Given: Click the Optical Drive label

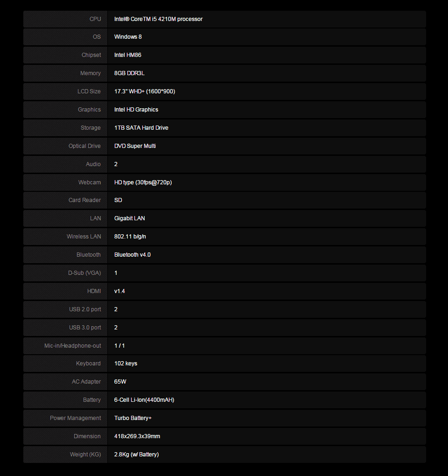Looking at the screenshot, I should tap(84, 146).
